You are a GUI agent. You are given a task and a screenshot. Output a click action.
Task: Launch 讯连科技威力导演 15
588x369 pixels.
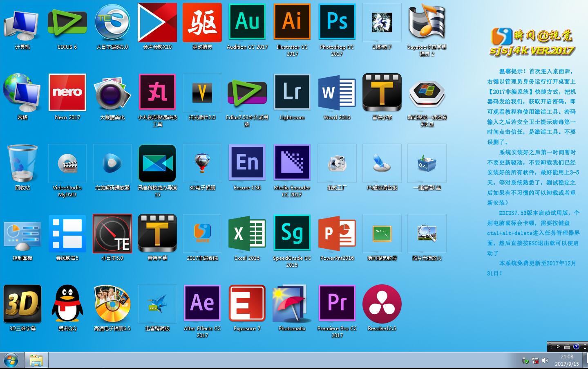pyautogui.click(x=157, y=163)
